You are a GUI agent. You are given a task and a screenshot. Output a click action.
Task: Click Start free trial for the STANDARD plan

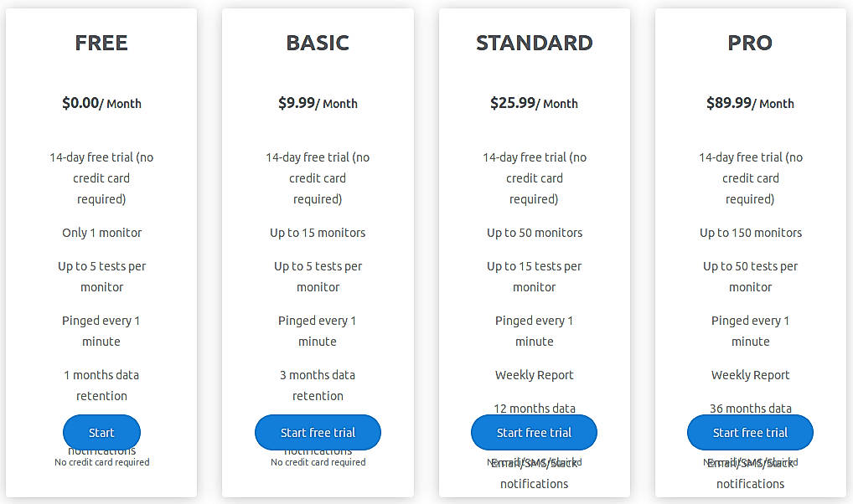pyautogui.click(x=534, y=432)
